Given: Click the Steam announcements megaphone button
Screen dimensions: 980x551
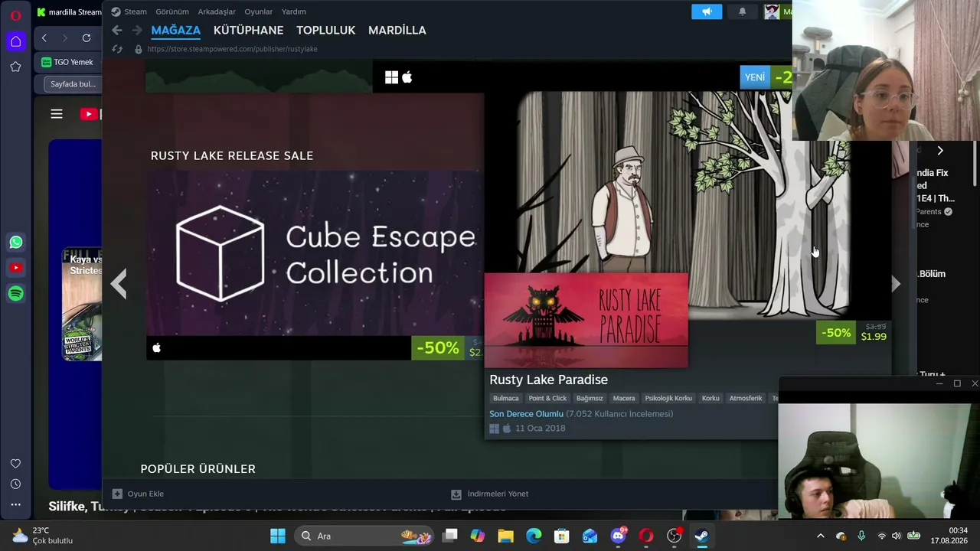Looking at the screenshot, I should [707, 11].
